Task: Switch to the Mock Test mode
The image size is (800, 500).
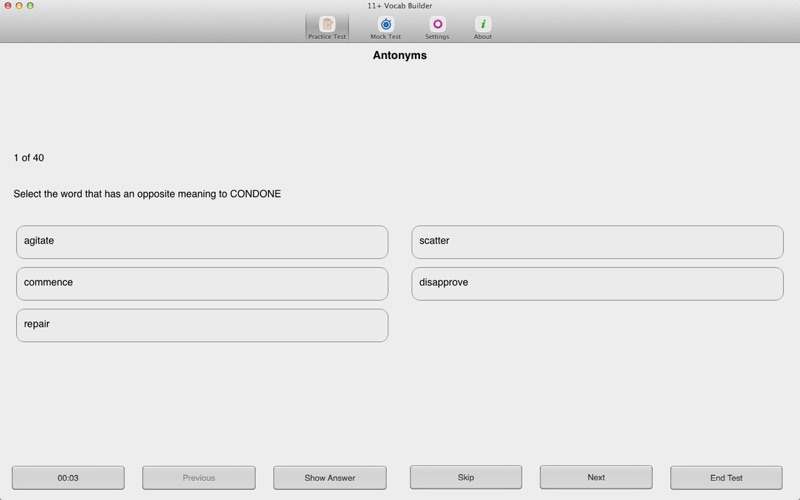Action: coord(385,27)
